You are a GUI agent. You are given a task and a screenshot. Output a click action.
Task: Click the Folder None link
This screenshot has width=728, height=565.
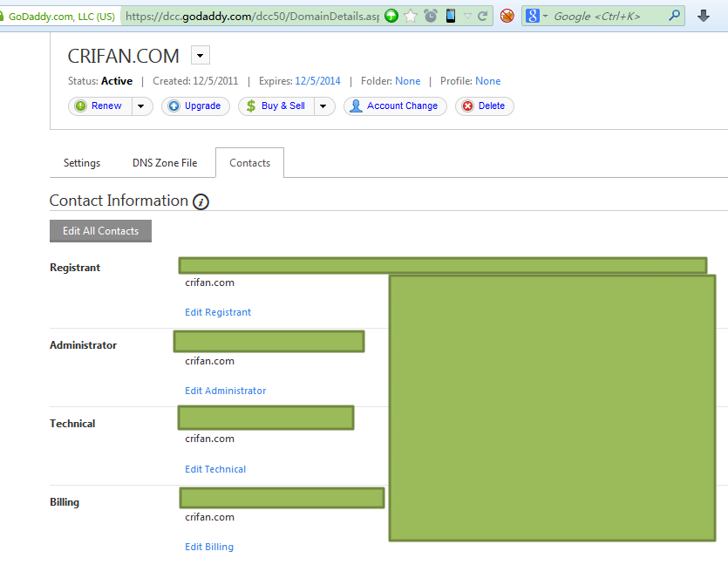point(408,81)
